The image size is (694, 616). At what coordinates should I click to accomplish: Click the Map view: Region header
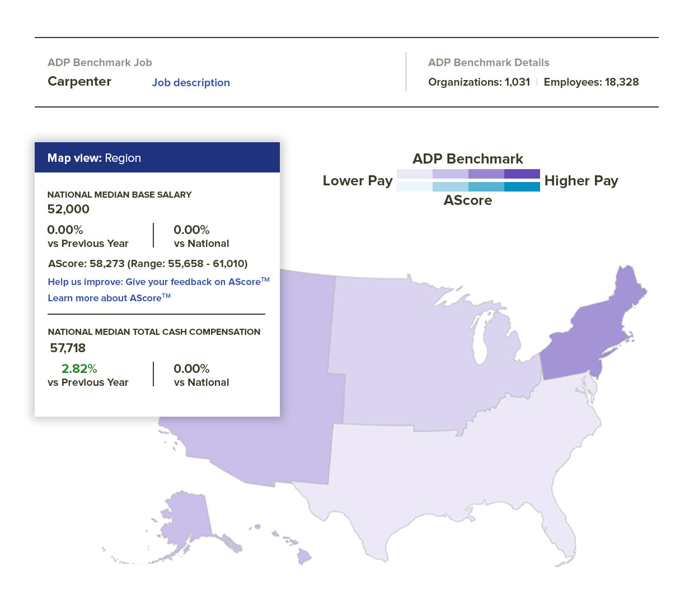coord(157,158)
